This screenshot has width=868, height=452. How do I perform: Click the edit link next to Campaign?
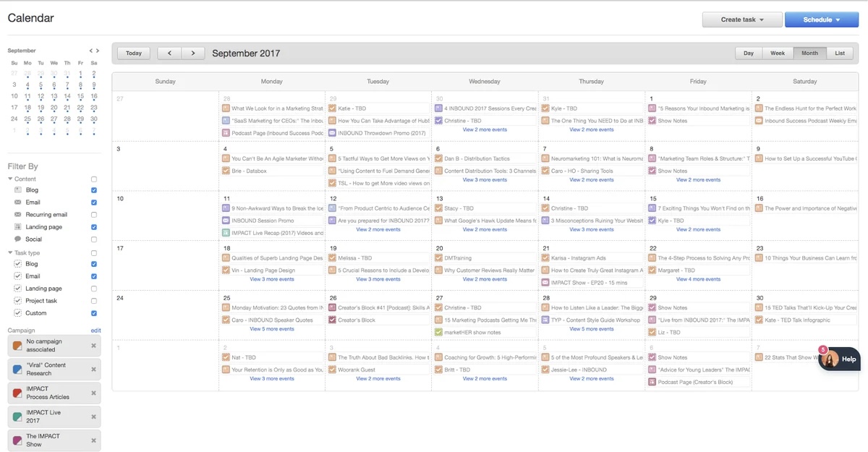click(95, 331)
